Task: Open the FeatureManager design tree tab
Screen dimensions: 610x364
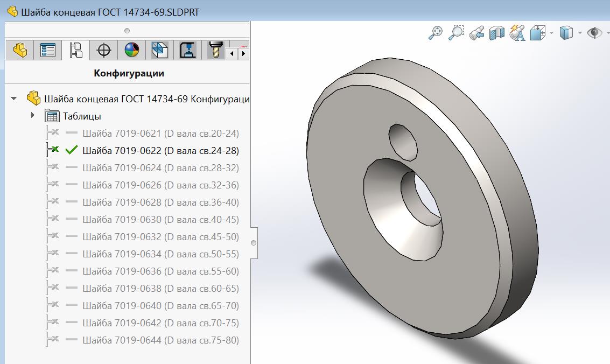Action: point(20,50)
